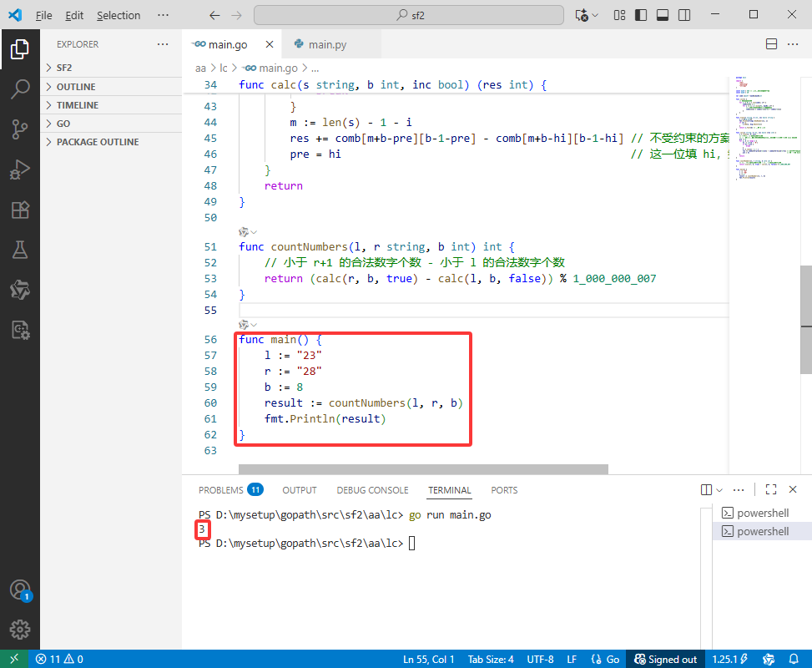
Task: Open the debug toolbar dropdown in title bar
Action: pos(595,15)
